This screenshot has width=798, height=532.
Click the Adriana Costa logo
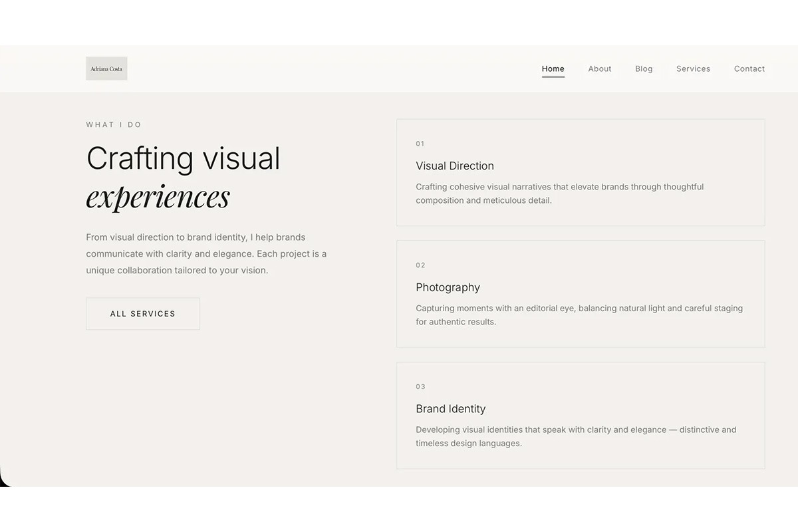pyautogui.click(x=106, y=68)
